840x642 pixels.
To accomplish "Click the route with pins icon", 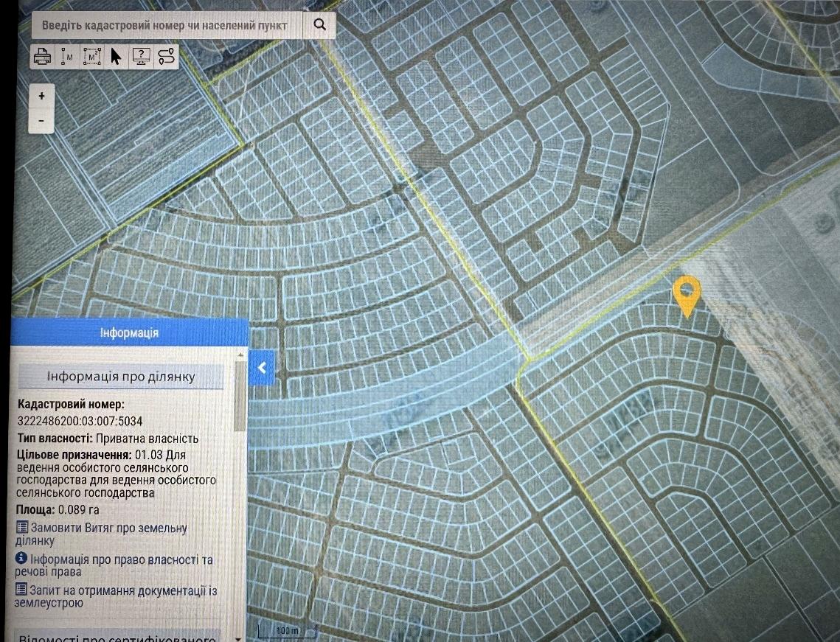I will (167, 57).
